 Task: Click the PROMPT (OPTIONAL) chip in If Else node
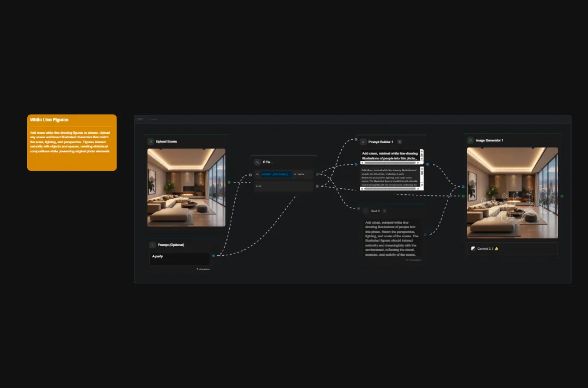[275, 174]
